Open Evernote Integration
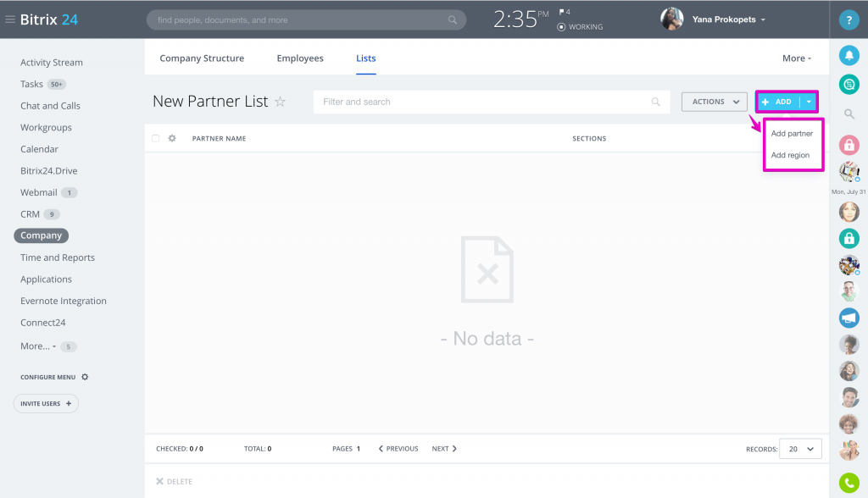868x498 pixels. (x=63, y=301)
